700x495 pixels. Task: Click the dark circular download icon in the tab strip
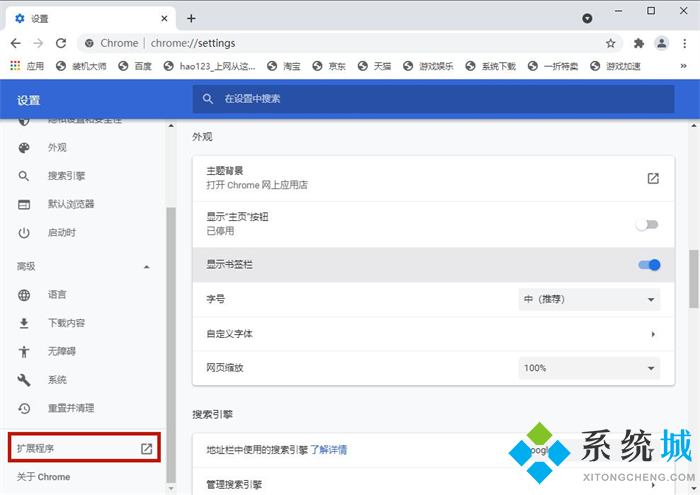click(587, 18)
